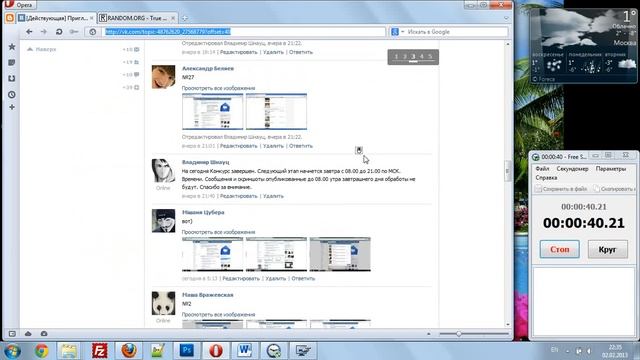Open the Файл menu in the stopwatch window
The width and height of the screenshot is (640, 360).
tap(542, 169)
